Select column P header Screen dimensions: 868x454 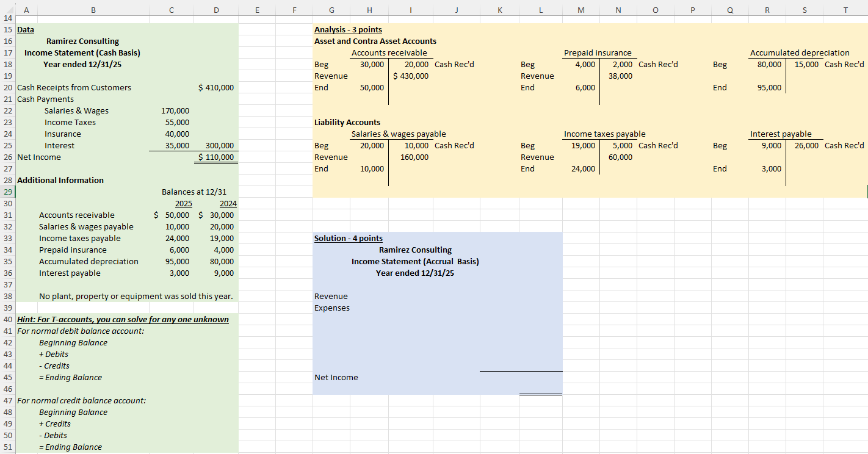click(x=693, y=9)
